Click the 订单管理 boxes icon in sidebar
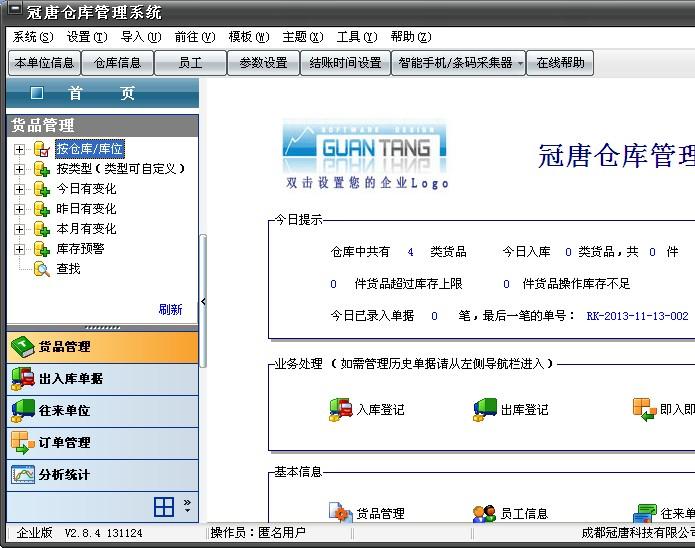The height and width of the screenshot is (548, 695). click(23, 442)
